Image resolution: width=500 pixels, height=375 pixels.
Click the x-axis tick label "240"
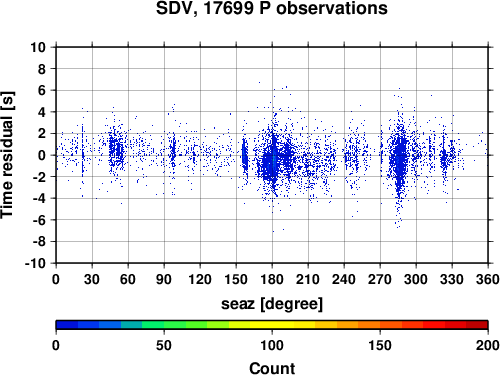(344, 279)
